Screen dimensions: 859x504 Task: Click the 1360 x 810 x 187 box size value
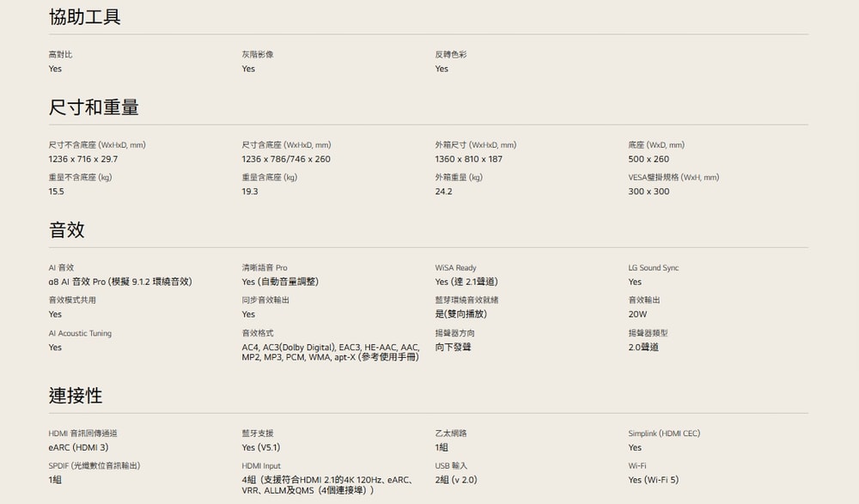[x=469, y=160]
